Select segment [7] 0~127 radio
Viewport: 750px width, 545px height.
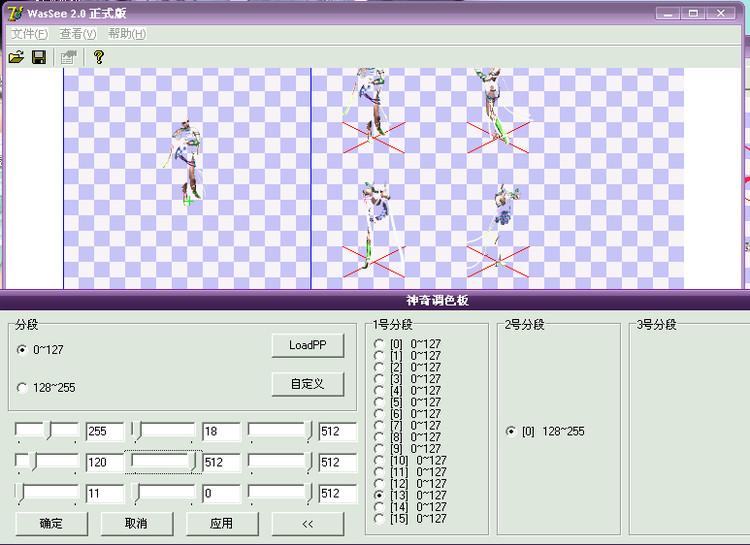(x=379, y=425)
